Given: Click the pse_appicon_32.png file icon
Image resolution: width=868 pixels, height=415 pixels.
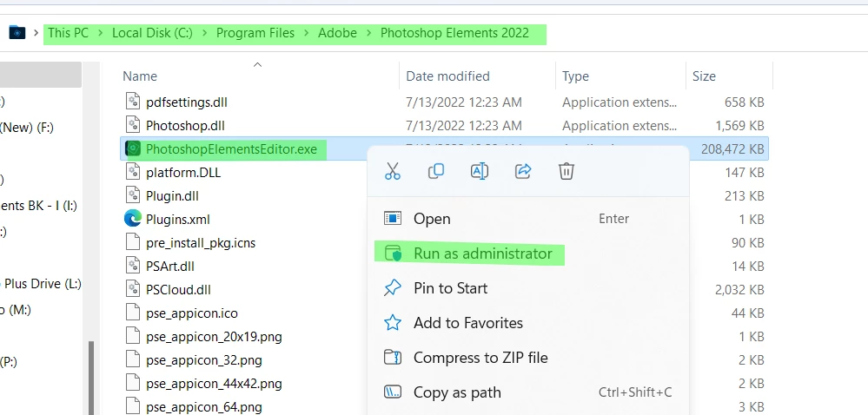Looking at the screenshot, I should (x=133, y=359).
